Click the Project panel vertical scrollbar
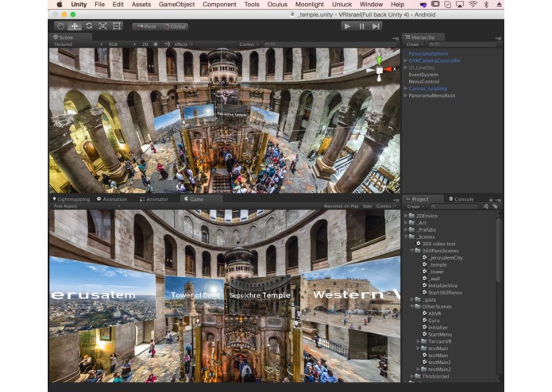The height and width of the screenshot is (392, 552). tap(499, 250)
